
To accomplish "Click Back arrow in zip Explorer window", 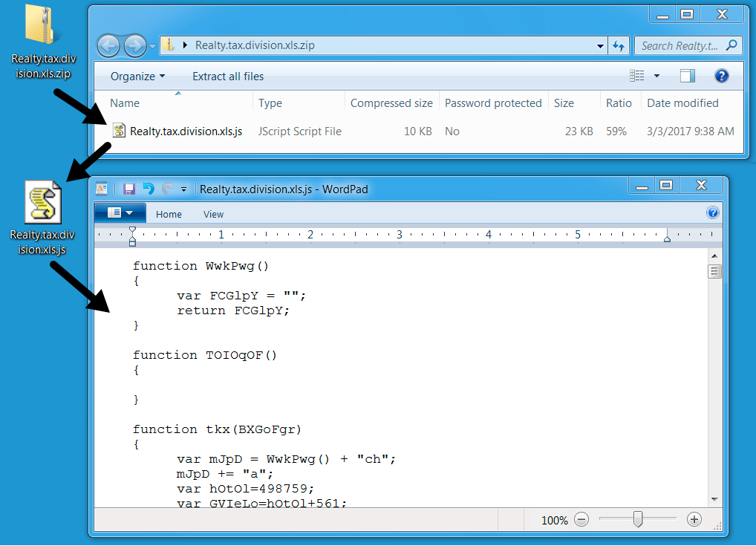I will (x=108, y=46).
